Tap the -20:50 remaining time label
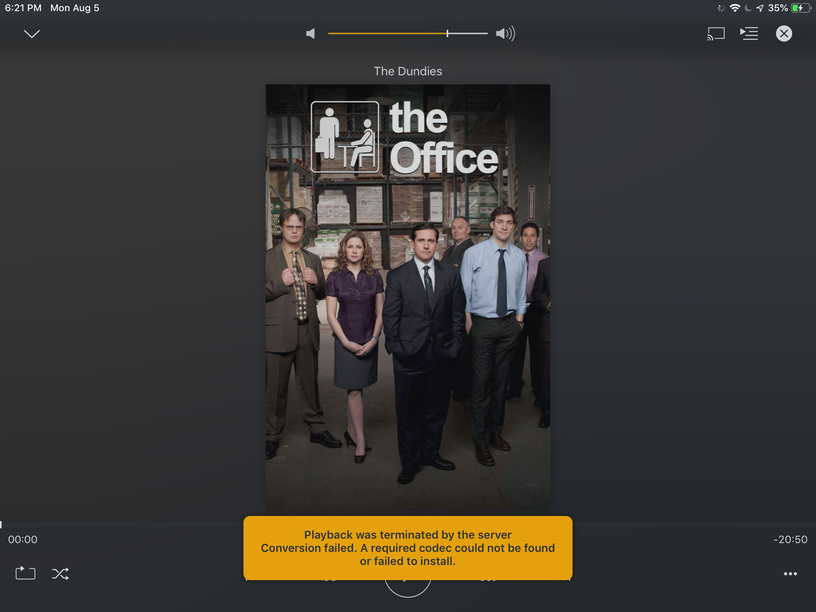This screenshot has height=612, width=816. point(790,540)
